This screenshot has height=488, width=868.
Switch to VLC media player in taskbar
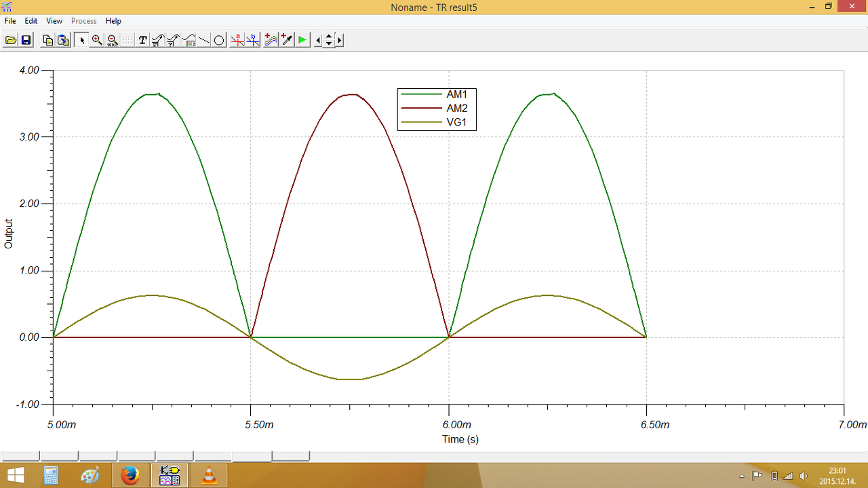[x=210, y=475]
